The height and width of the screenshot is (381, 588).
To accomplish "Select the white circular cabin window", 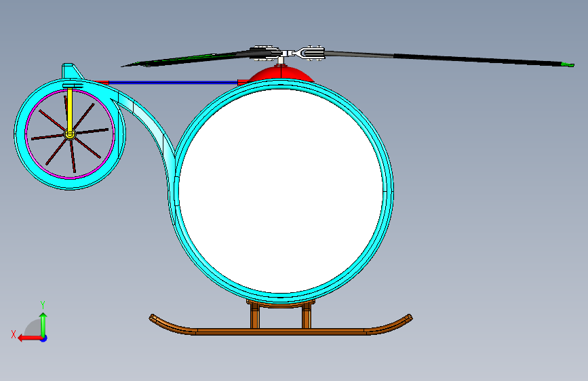I will tap(281, 191).
